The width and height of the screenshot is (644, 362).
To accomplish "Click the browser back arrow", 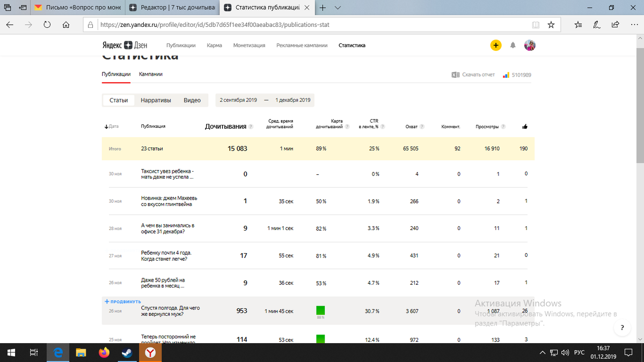I will point(10,25).
